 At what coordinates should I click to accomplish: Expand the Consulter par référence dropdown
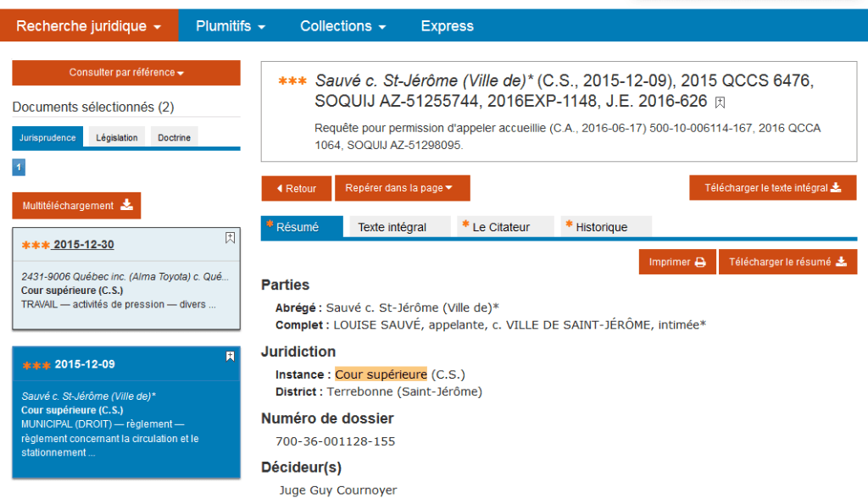point(126,73)
